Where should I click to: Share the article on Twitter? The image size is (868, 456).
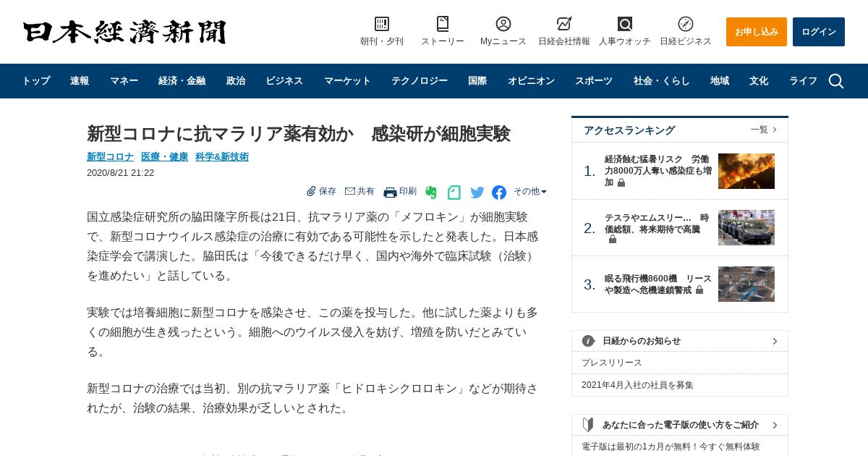pos(477,193)
